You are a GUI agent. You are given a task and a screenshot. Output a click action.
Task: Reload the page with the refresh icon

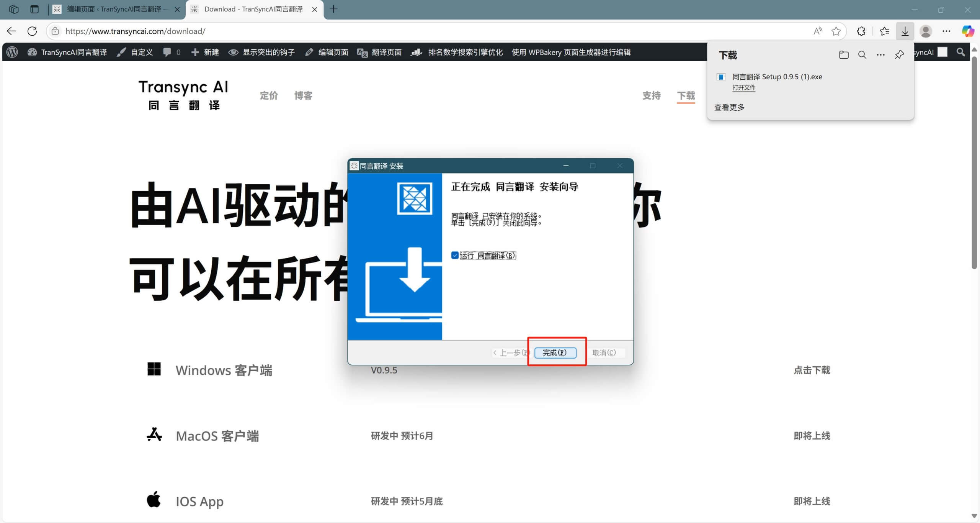33,31
